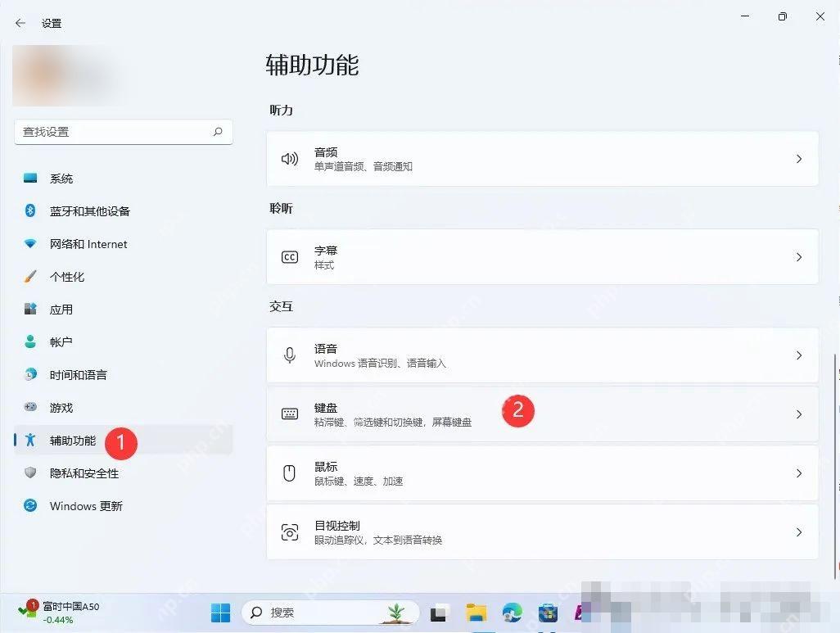Open the Windows Start menu

[x=221, y=613]
